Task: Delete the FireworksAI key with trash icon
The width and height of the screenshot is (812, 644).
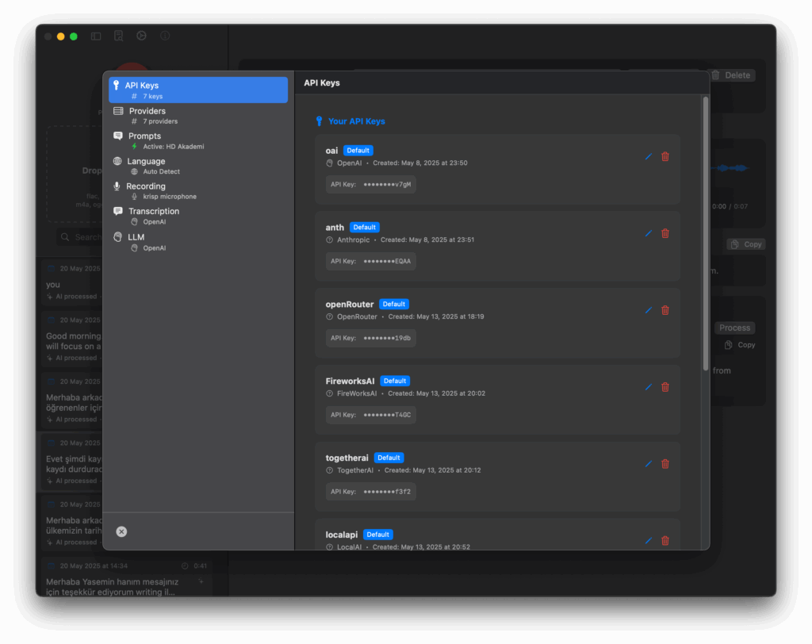Action: pyautogui.click(x=665, y=387)
